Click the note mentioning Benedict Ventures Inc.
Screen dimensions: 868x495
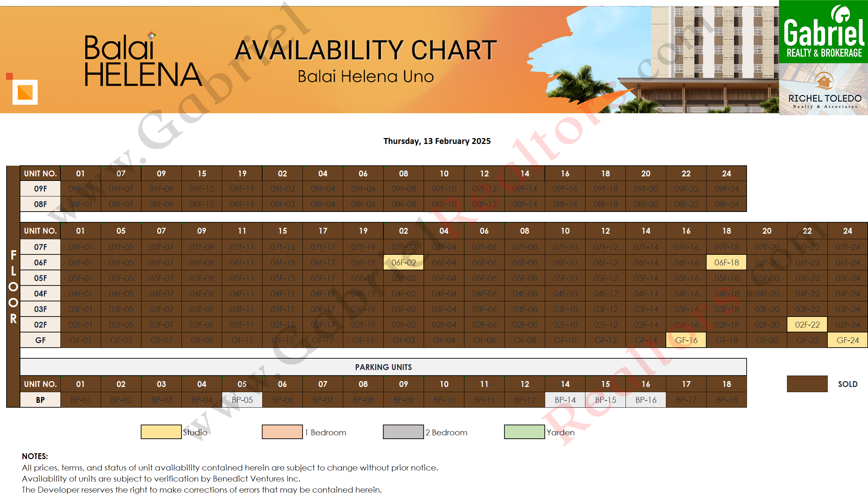161,479
